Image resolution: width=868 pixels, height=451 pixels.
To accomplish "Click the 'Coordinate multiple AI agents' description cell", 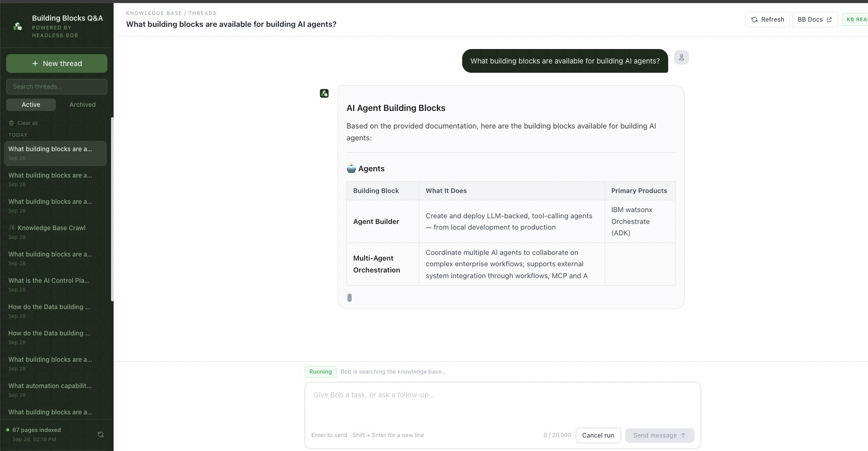I will pyautogui.click(x=512, y=264).
